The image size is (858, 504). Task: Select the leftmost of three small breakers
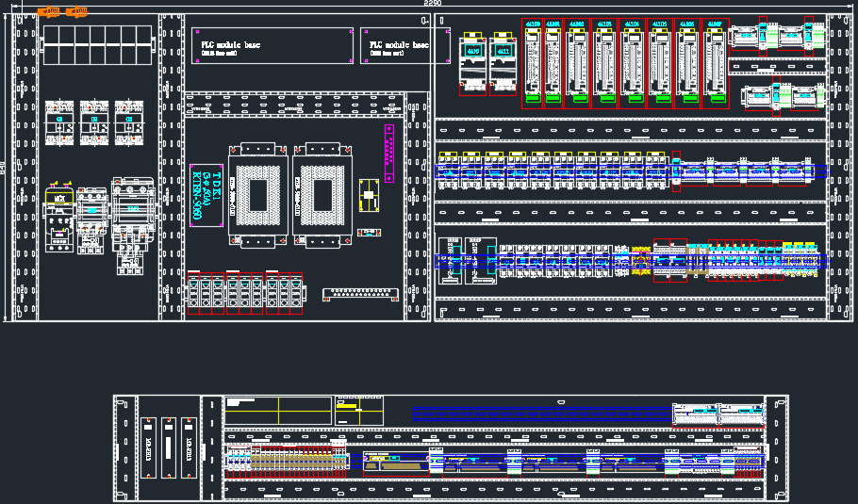tap(60, 121)
